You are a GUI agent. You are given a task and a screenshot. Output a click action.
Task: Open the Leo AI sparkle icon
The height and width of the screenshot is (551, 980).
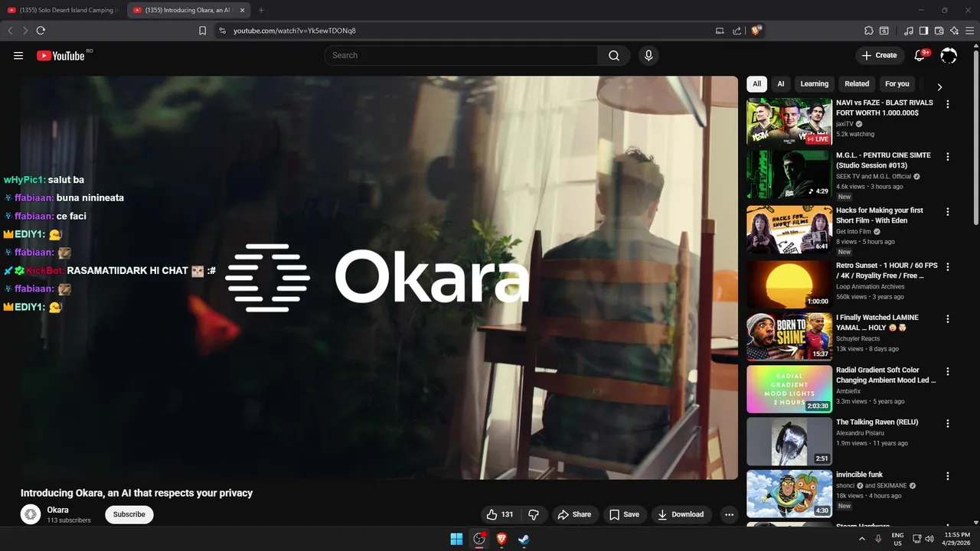coord(954,31)
